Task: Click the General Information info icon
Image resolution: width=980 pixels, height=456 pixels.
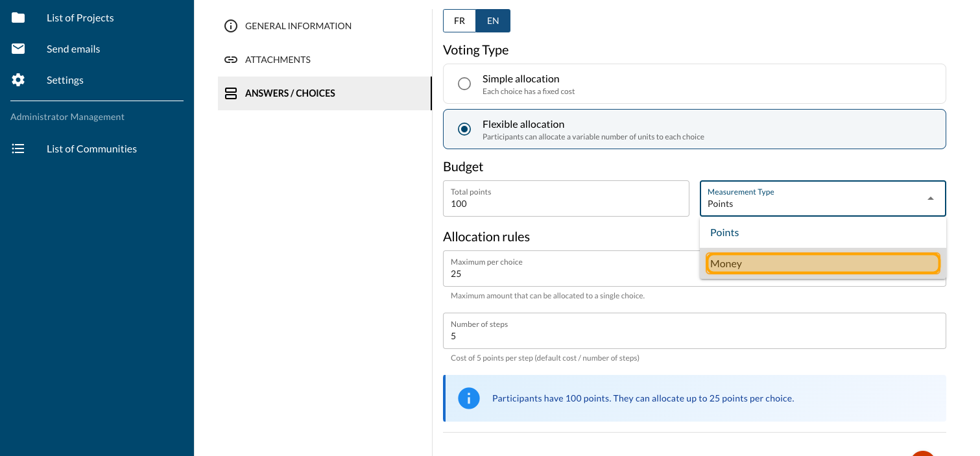Action: click(230, 26)
